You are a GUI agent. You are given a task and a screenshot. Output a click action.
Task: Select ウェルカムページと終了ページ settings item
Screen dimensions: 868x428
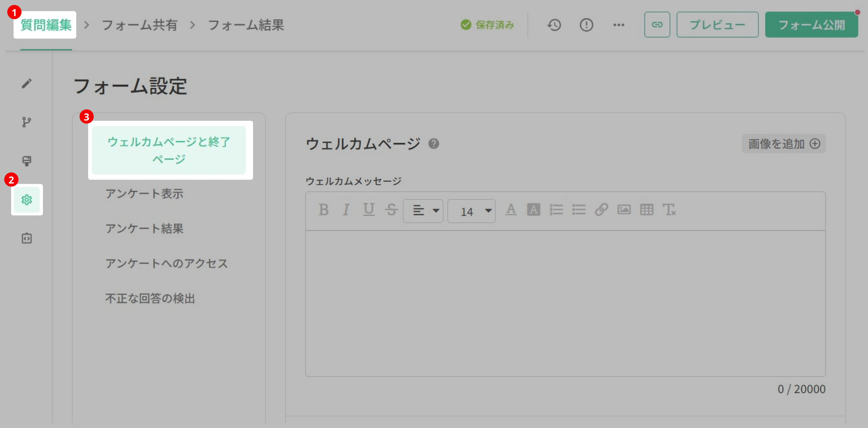(169, 150)
